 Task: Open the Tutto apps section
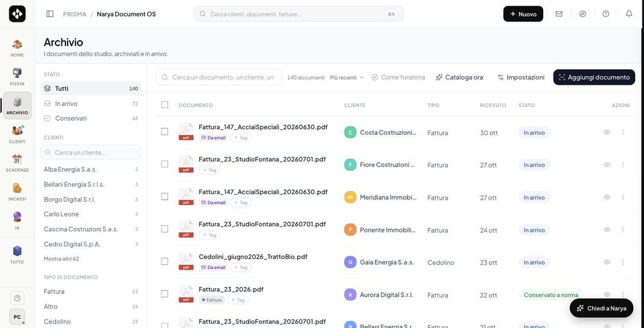[17, 254]
